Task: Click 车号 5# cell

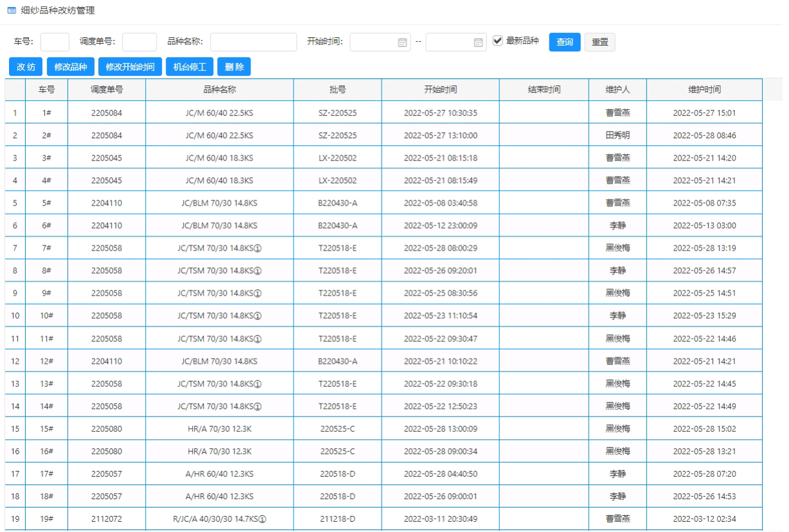Action: tap(46, 203)
